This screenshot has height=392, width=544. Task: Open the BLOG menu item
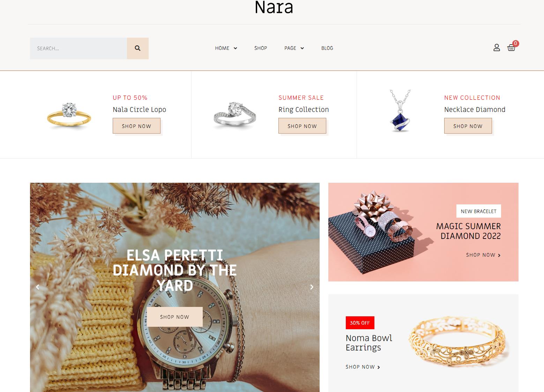327,48
